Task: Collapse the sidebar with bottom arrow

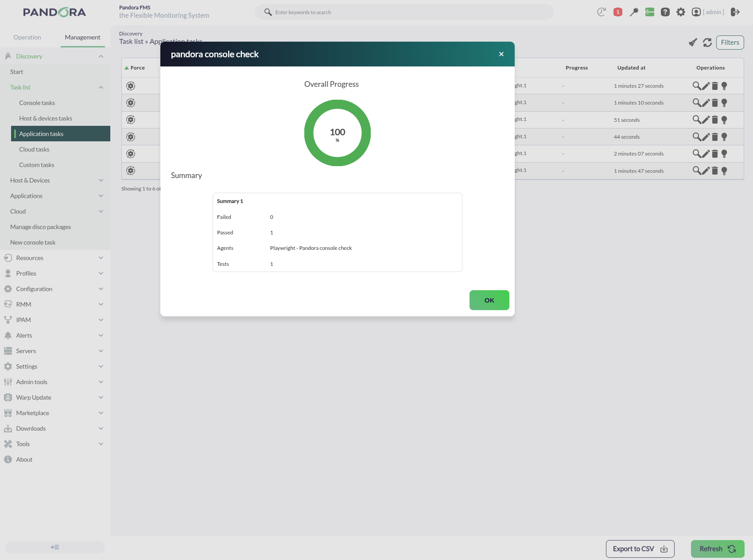Action: (x=55, y=547)
